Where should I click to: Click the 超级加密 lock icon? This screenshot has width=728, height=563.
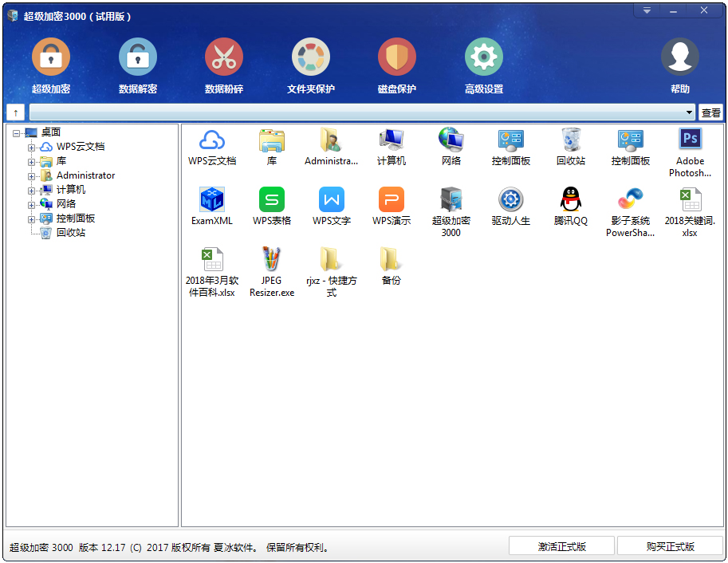51,57
